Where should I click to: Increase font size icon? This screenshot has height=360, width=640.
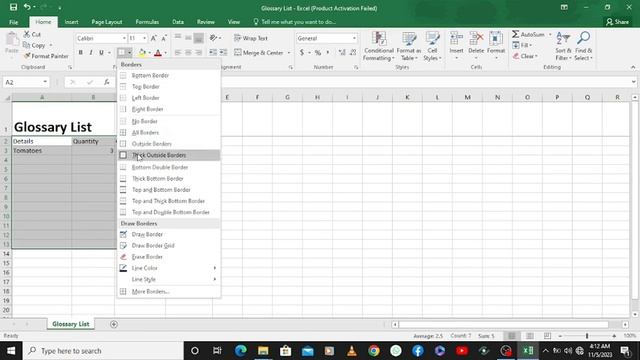pyautogui.click(x=153, y=38)
